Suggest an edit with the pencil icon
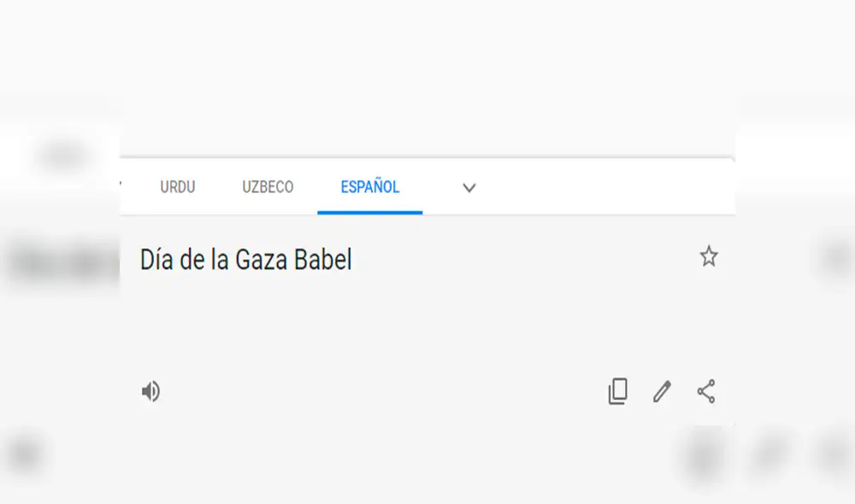Screen dimensions: 855x504 coord(660,392)
